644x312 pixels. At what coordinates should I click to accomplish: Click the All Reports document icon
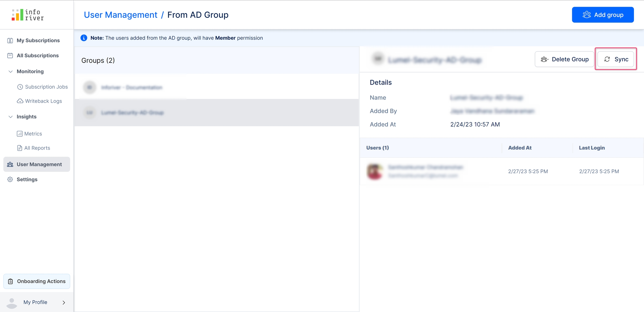point(20,148)
